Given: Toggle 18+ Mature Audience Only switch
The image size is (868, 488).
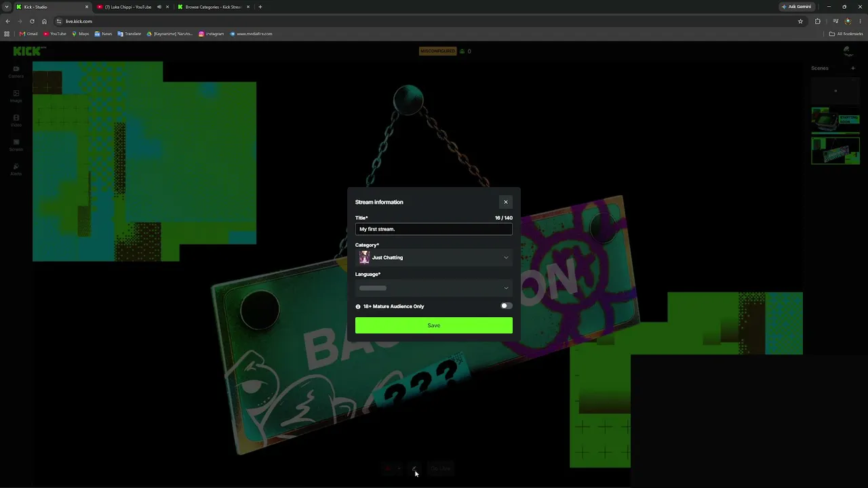Looking at the screenshot, I should point(506,306).
